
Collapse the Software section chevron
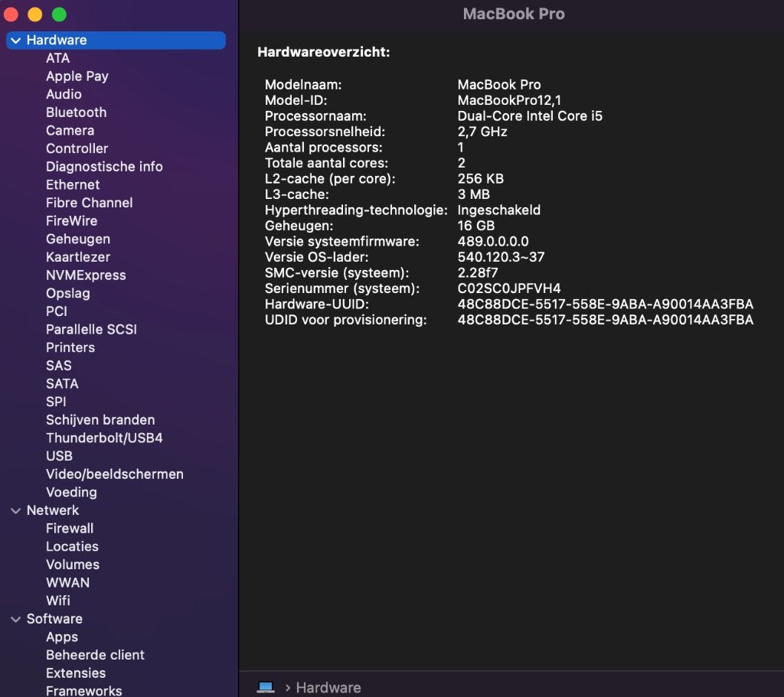[16, 619]
